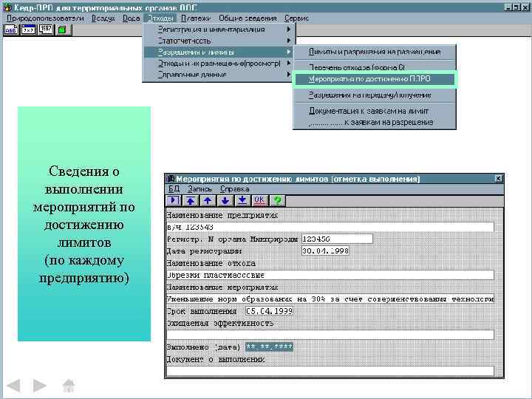This screenshot has width=532, height=399.
Task: Click the enterprise name field в/ч 123543
Action: pyautogui.click(x=330, y=227)
